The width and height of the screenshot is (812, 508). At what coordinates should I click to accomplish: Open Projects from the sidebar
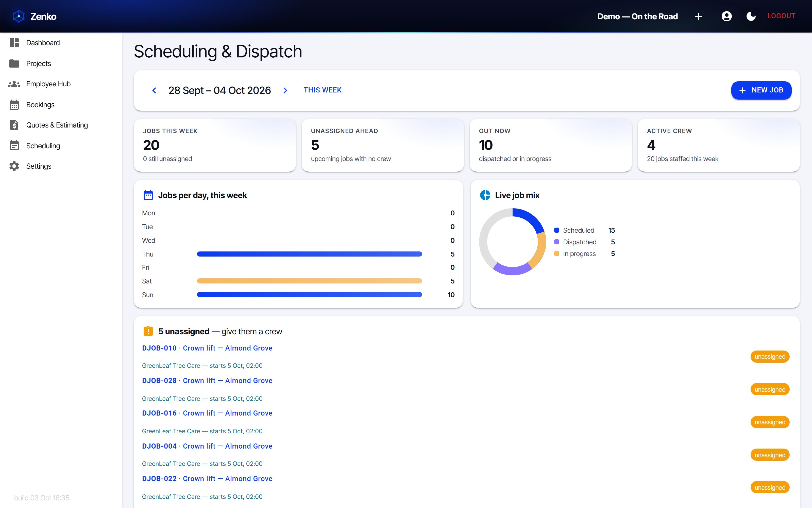click(61, 63)
